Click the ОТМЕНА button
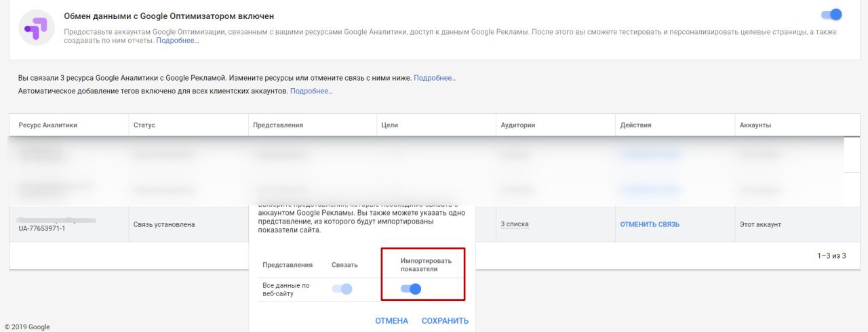The width and height of the screenshot is (868, 332). [x=392, y=321]
